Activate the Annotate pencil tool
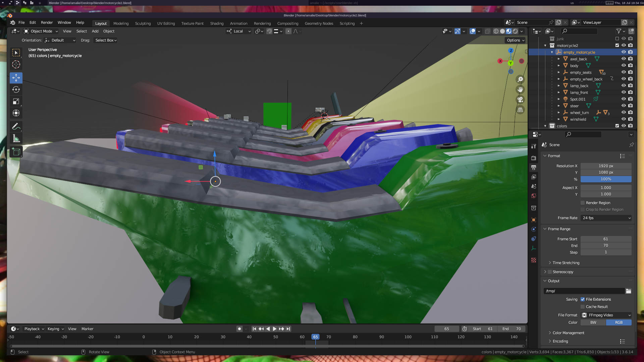This screenshot has height=362, width=644. click(16, 127)
